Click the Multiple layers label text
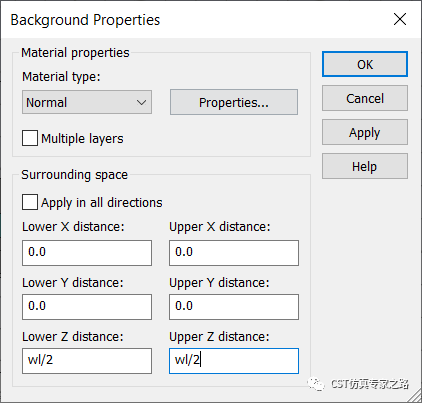Image resolution: width=422 pixels, height=403 pixels. pyautogui.click(x=82, y=138)
